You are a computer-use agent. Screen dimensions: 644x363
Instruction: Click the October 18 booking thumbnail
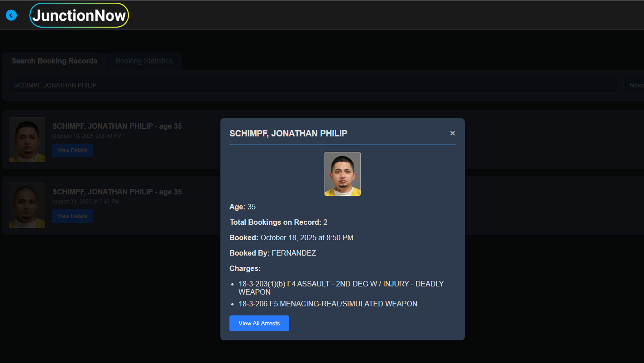pos(27,140)
